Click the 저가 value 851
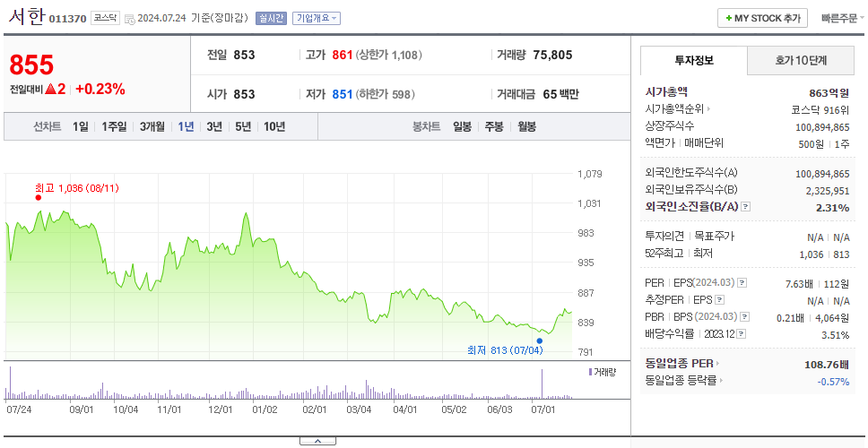The height and width of the screenshot is (448, 868). pos(343,94)
